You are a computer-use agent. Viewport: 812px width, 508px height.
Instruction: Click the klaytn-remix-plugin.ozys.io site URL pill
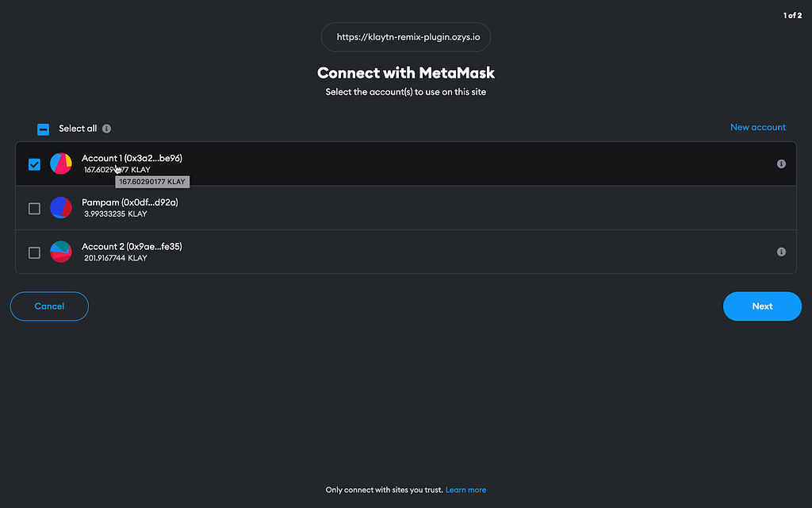[x=406, y=37]
